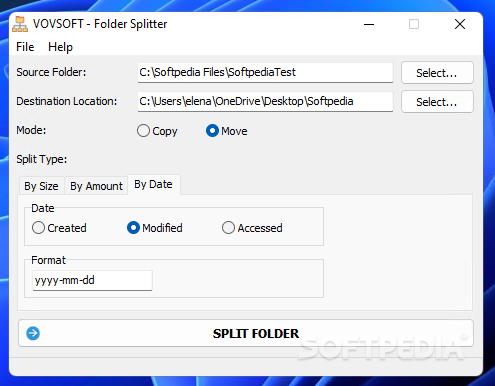Image resolution: width=495 pixels, height=386 pixels.
Task: Open the Help menu
Action: [60, 47]
